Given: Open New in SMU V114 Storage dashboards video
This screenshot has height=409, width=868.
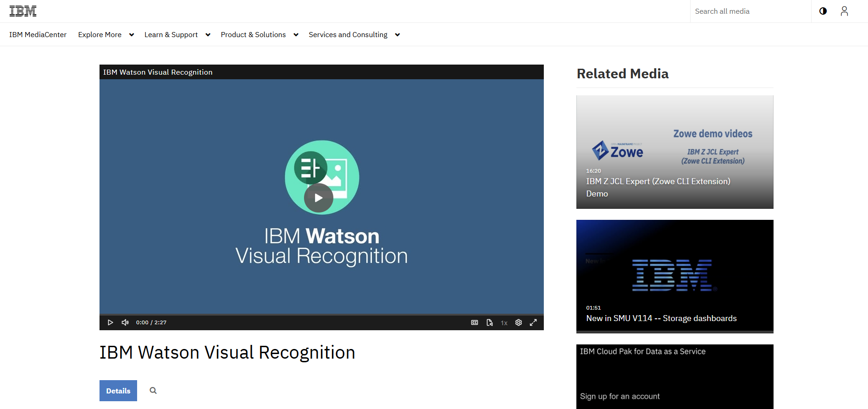Looking at the screenshot, I should [x=675, y=277].
